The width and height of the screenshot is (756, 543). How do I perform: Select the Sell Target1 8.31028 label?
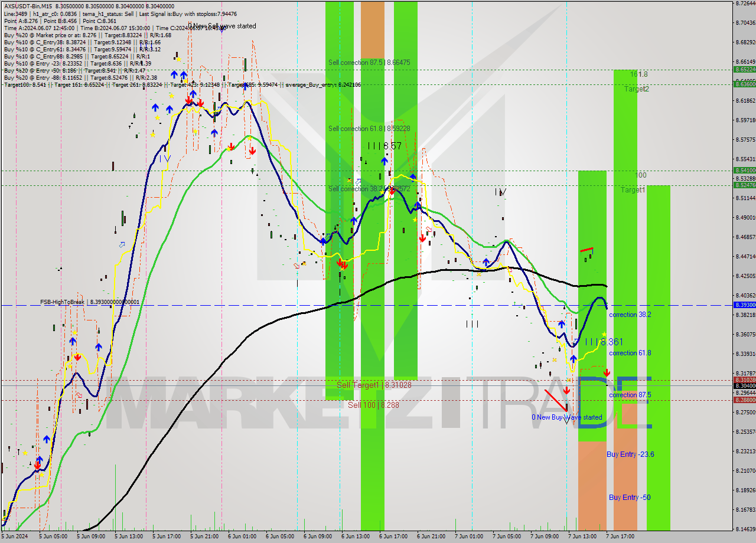point(374,385)
